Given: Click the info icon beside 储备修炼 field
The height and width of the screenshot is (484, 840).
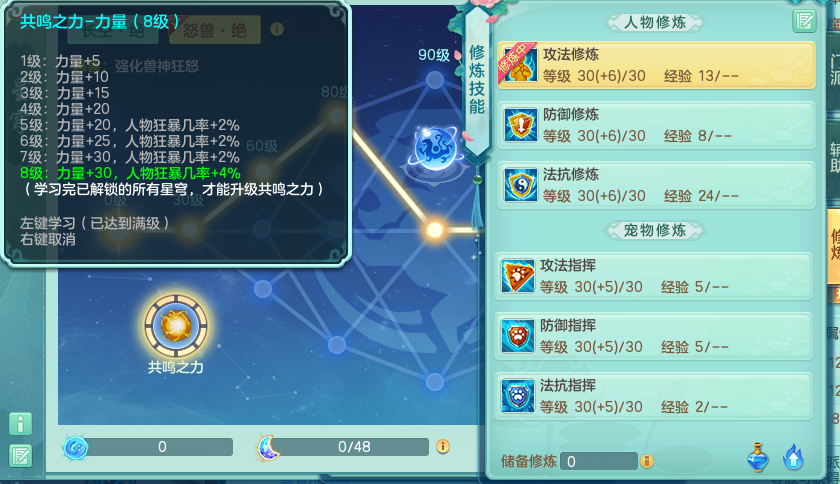Looking at the screenshot, I should (x=647, y=461).
